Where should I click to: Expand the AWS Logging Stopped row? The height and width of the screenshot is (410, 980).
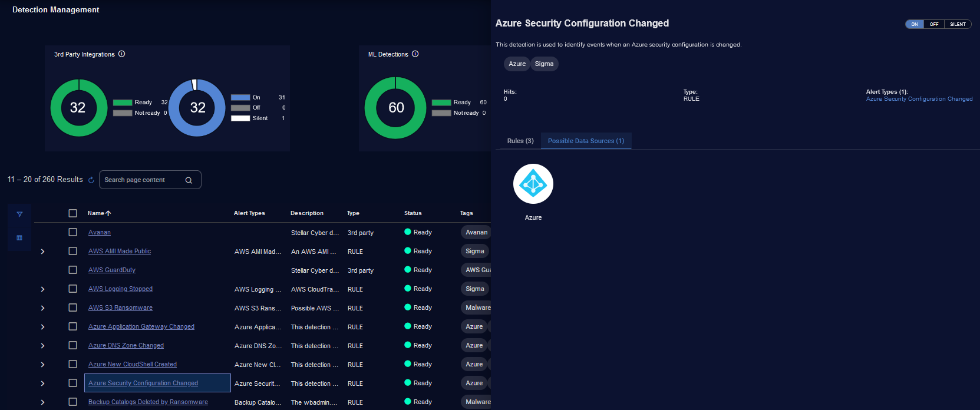click(42, 289)
